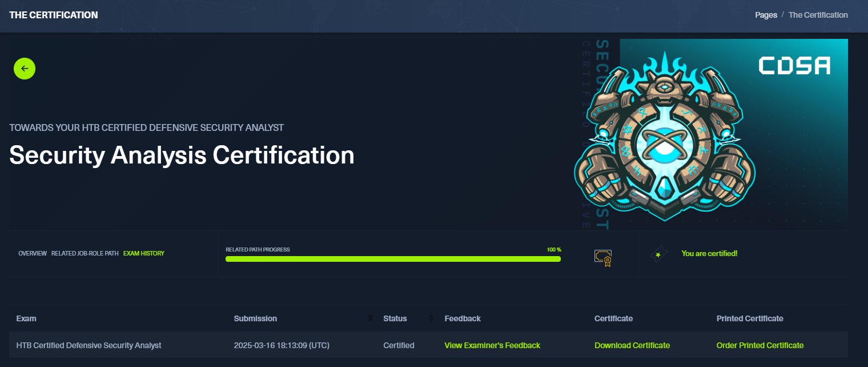The image size is (868, 367).
Task: Click the Certified status cell
Action: [x=399, y=345]
